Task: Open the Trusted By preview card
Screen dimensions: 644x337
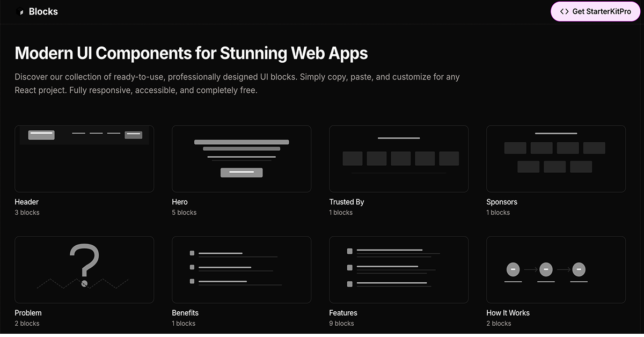Action: pos(399,158)
